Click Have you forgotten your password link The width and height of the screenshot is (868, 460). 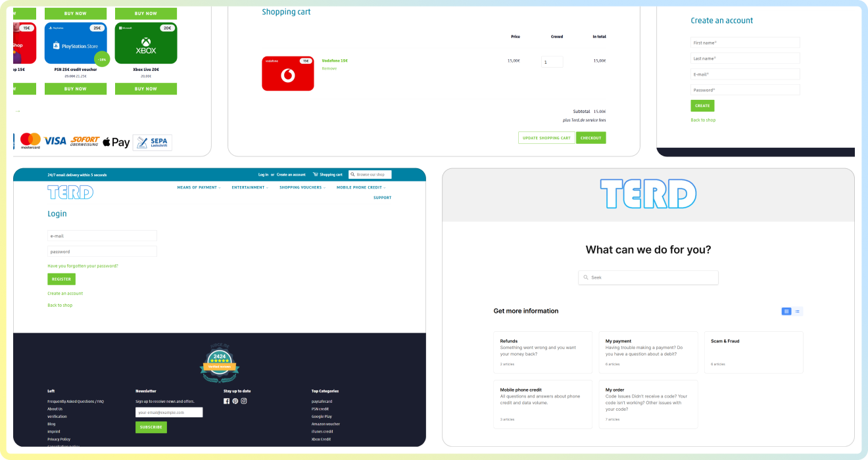[x=83, y=266]
